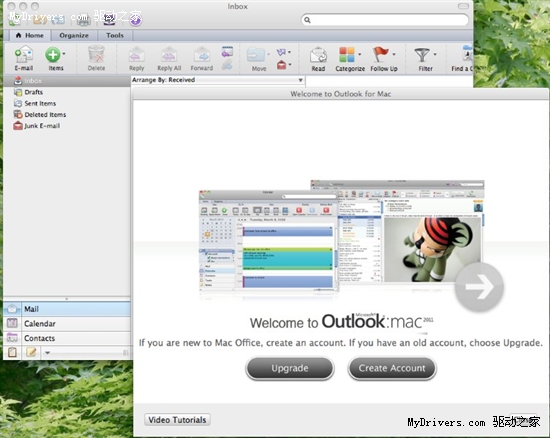Click the Categorize colored squares icon
This screenshot has width=550, height=438.
tap(347, 55)
